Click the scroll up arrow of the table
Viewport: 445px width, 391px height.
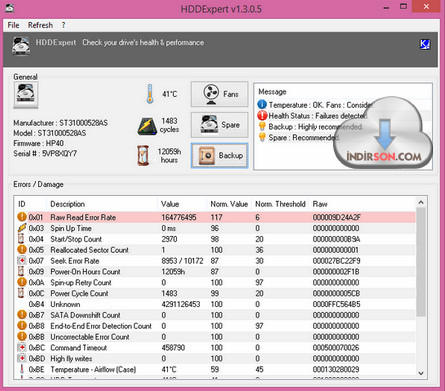click(x=421, y=203)
